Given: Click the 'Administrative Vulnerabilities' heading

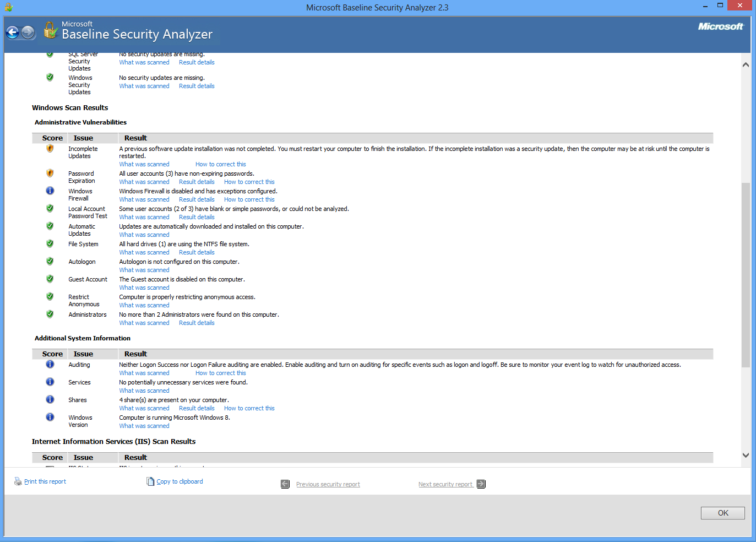Looking at the screenshot, I should (80, 122).
